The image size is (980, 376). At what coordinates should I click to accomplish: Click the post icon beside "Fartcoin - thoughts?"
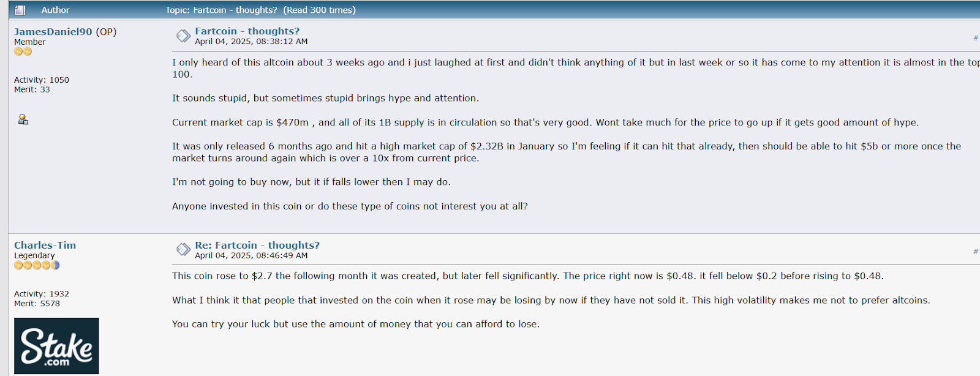[x=183, y=36]
